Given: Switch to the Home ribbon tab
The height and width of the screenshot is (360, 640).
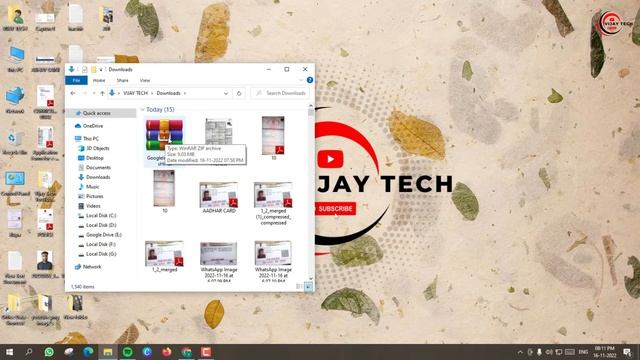Looking at the screenshot, I should click(x=99, y=80).
